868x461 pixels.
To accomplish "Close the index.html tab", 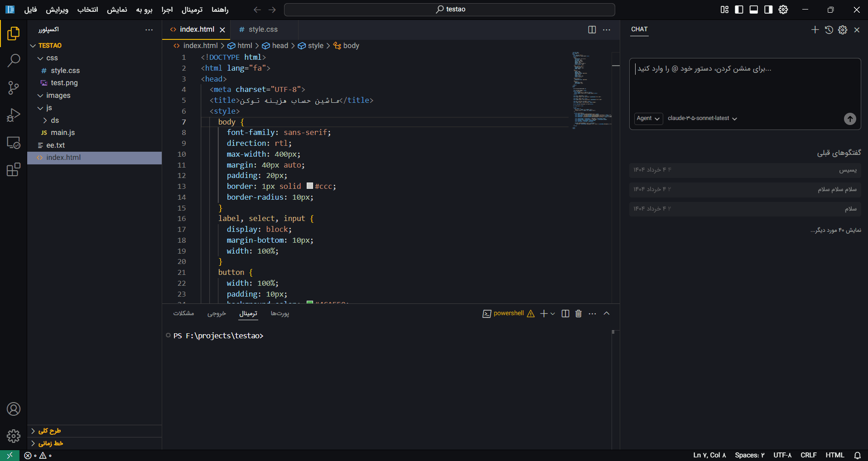I will click(x=222, y=29).
